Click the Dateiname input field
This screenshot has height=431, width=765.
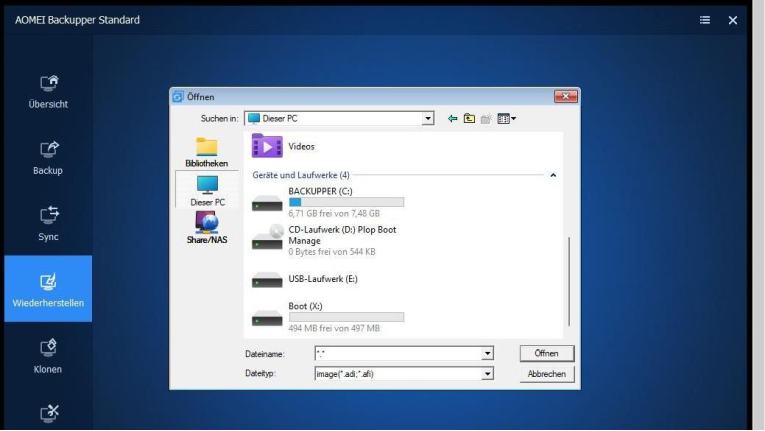point(399,353)
